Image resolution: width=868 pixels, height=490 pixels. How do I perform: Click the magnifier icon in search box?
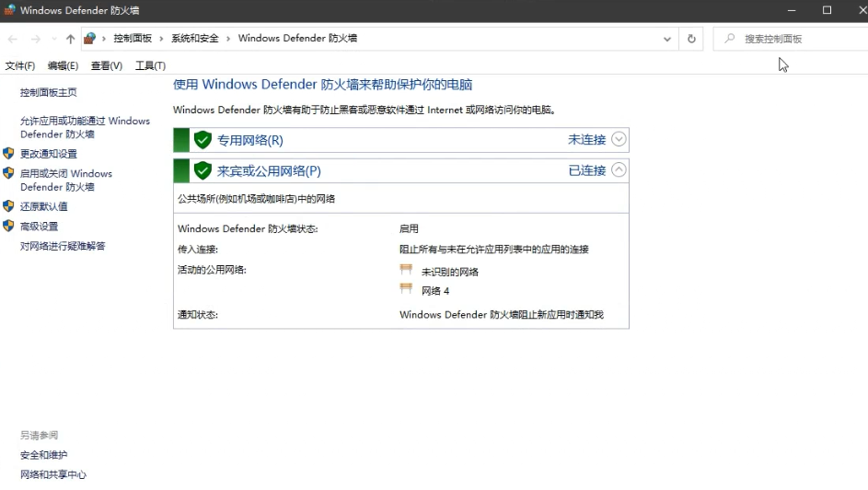point(730,38)
